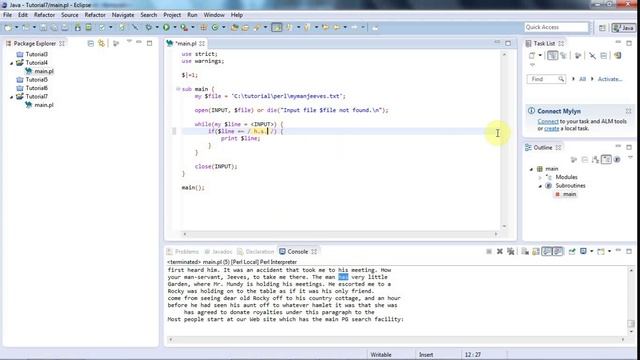This screenshot has height=360, width=640.
Task: Click the green Run button in toolbar
Action: 166,27
